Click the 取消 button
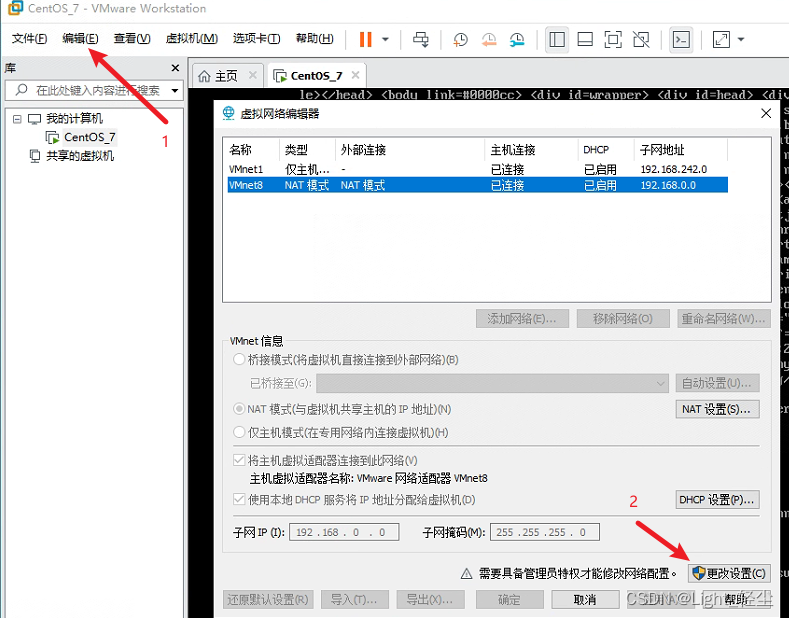Screen dimensions: 789x618 click(x=585, y=600)
